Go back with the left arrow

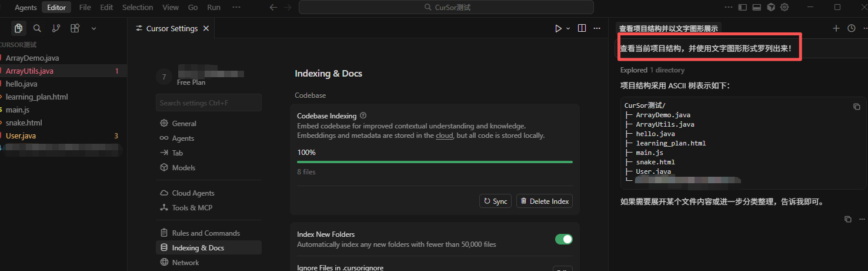coord(273,8)
